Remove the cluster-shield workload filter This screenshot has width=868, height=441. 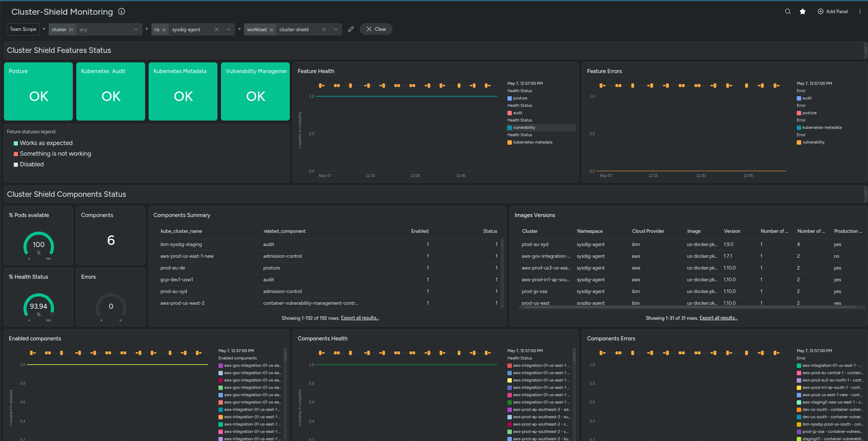[x=324, y=29]
